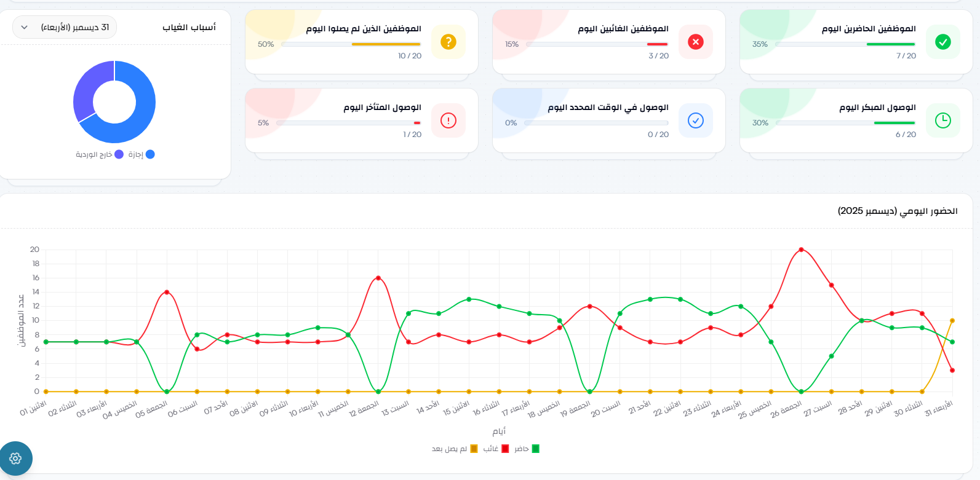Click the peak red data point on الجمعة 26
Image resolution: width=980 pixels, height=480 pixels.
[x=800, y=250]
